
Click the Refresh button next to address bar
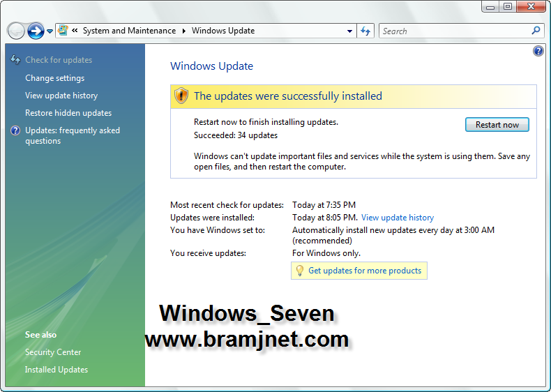coord(365,31)
